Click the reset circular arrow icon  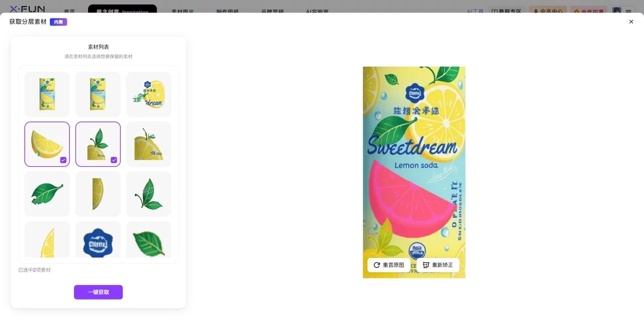[x=377, y=265]
